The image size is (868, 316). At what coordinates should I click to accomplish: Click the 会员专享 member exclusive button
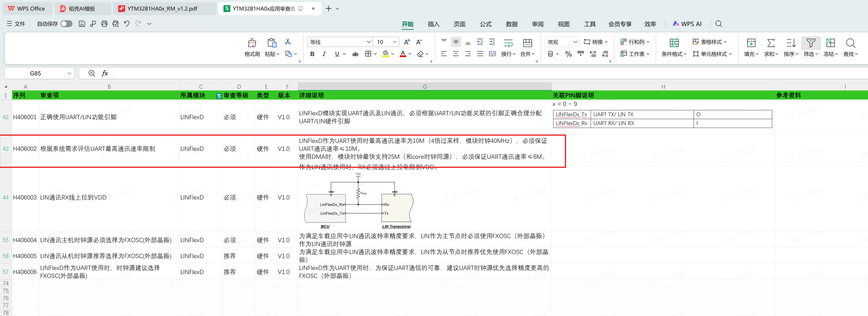(x=620, y=24)
